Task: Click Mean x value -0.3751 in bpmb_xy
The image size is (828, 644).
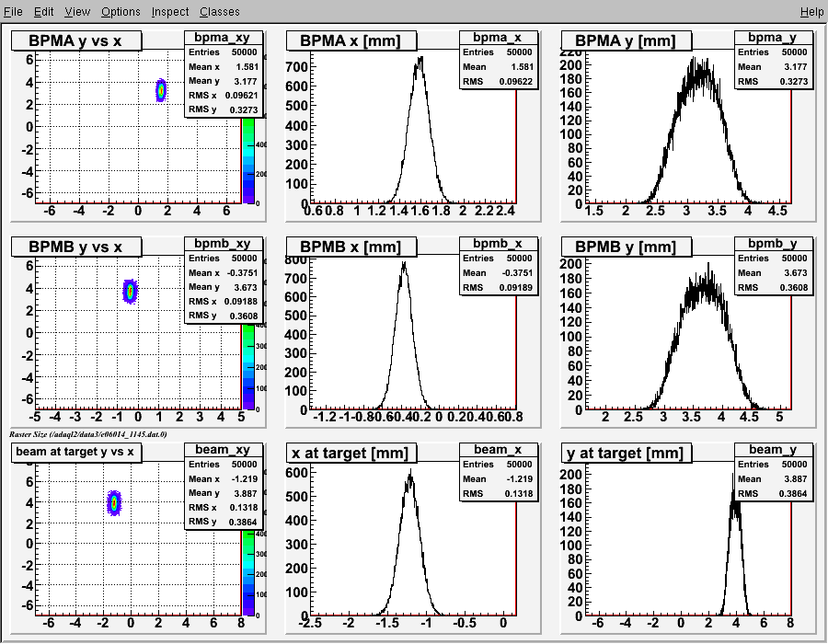Action: (x=242, y=273)
